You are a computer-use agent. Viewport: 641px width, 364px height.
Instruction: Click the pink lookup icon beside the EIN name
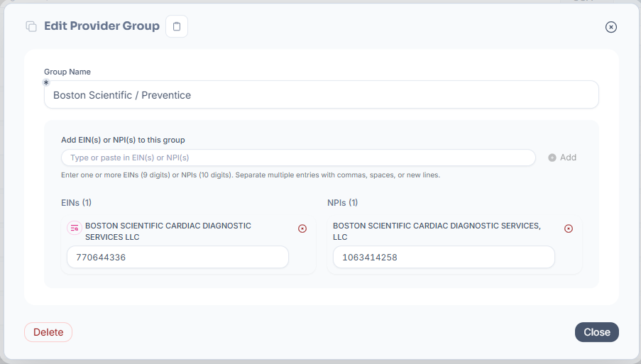[75, 228]
